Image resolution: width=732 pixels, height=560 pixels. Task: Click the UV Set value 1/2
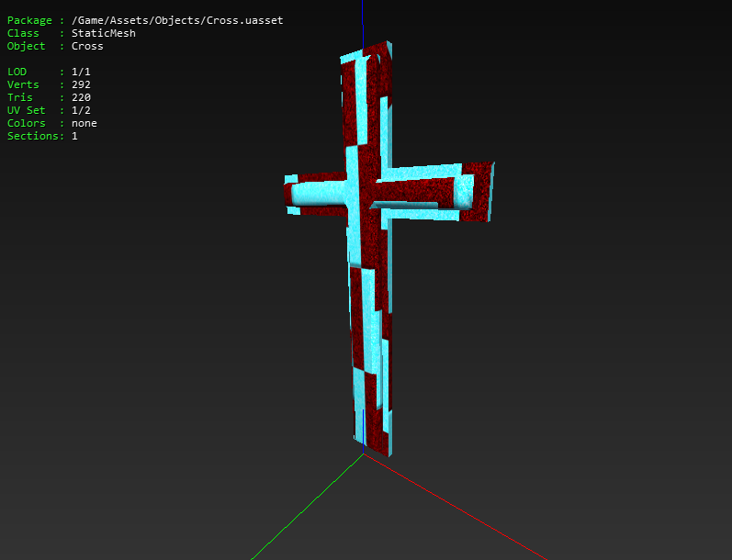point(81,110)
